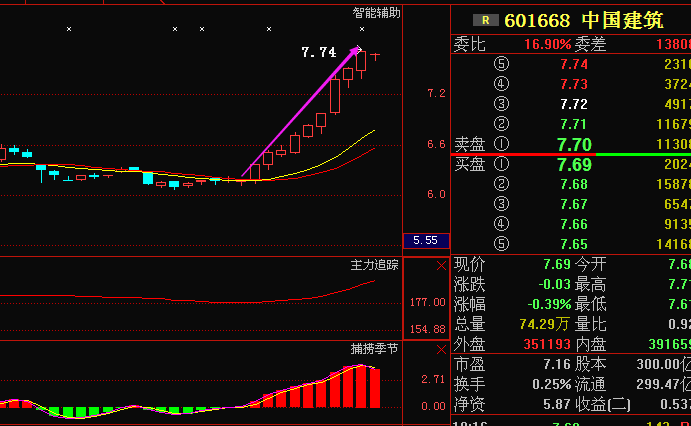The height and width of the screenshot is (426, 691).
Task: Click circled 4 icon beside sell price 7.73
Action: (501, 84)
